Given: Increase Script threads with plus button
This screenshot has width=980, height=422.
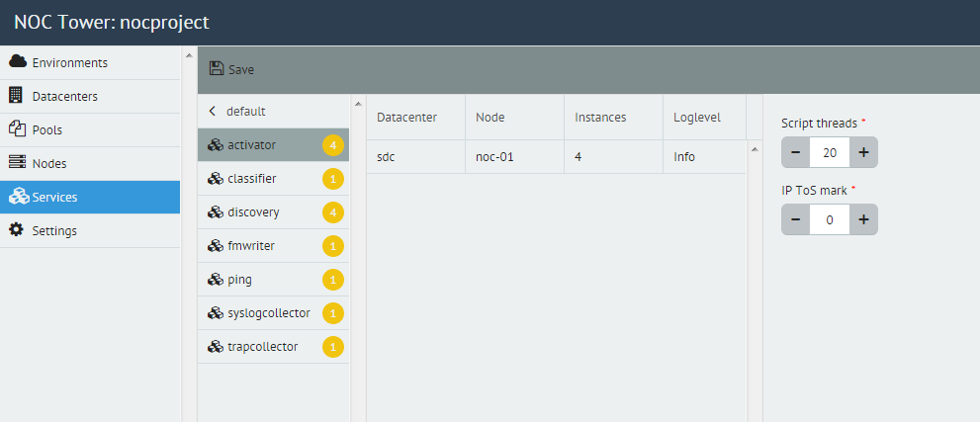Looking at the screenshot, I should click(x=863, y=152).
